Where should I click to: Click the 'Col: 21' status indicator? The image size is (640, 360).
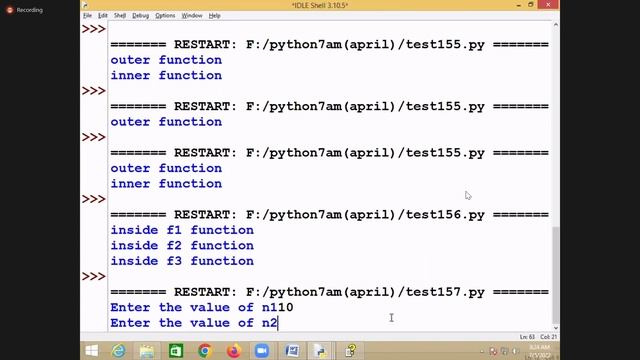click(549, 337)
